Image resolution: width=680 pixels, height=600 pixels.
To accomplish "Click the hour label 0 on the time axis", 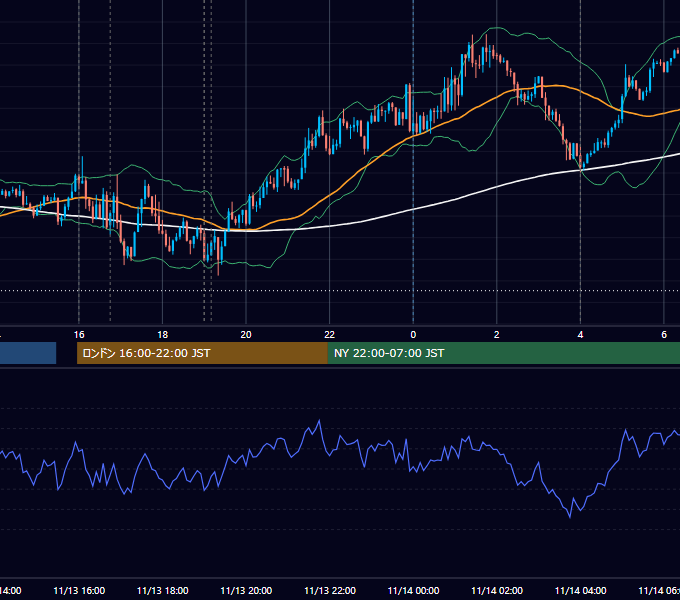I will point(413,335).
